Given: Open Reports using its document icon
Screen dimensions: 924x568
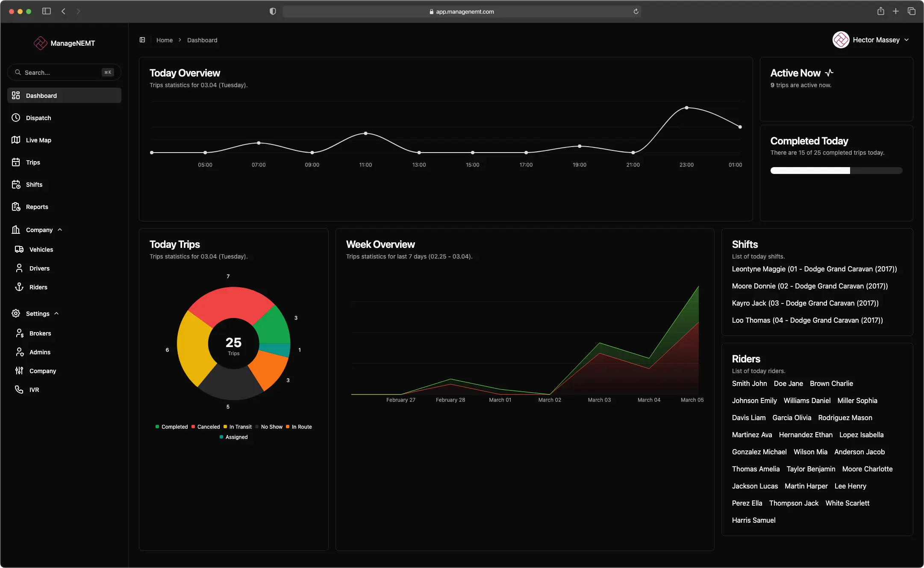Looking at the screenshot, I should coord(15,206).
